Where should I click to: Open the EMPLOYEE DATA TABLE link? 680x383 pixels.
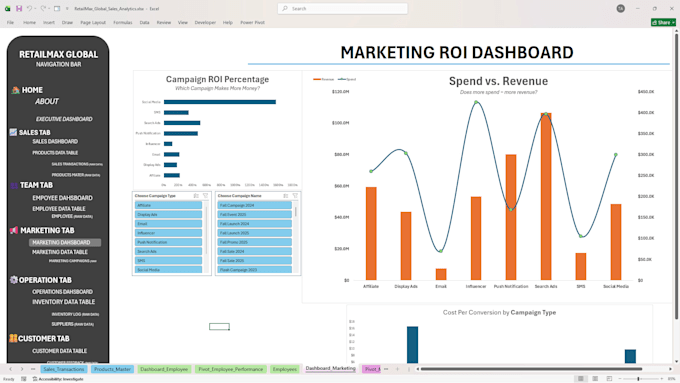[59, 209]
